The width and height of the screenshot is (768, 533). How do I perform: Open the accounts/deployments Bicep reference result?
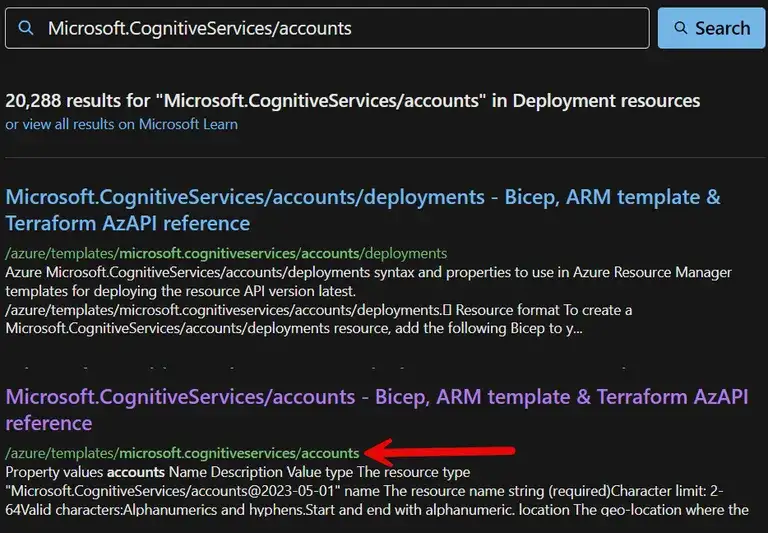(x=363, y=210)
